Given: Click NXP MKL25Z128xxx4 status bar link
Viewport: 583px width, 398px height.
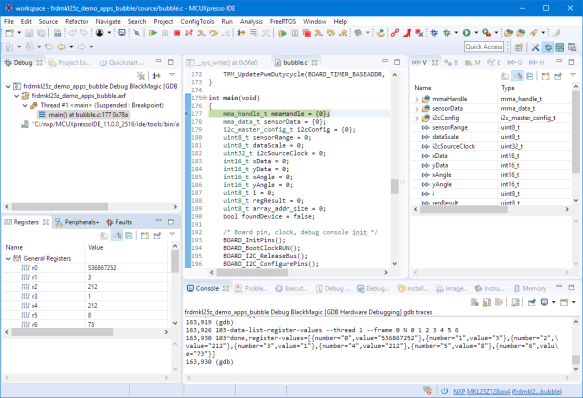Looking at the screenshot, I should (481, 391).
